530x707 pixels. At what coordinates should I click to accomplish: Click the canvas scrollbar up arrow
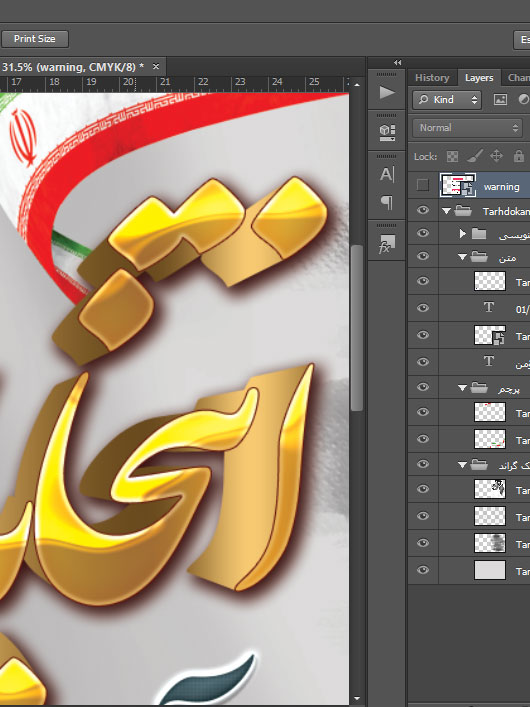coord(357,85)
